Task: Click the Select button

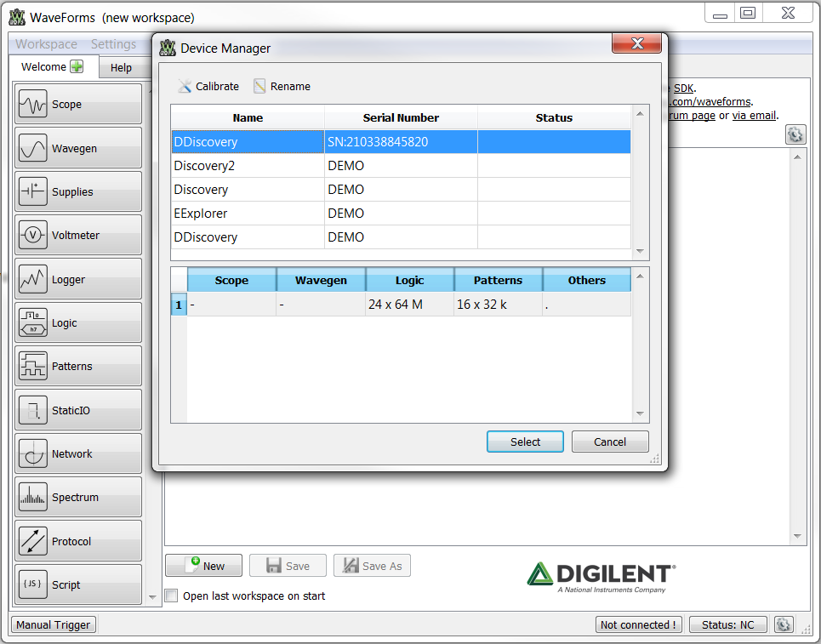Action: click(525, 442)
